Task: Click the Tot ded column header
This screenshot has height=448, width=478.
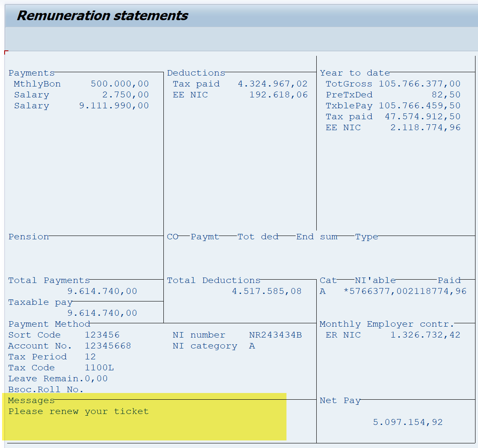Action: pyautogui.click(x=258, y=236)
